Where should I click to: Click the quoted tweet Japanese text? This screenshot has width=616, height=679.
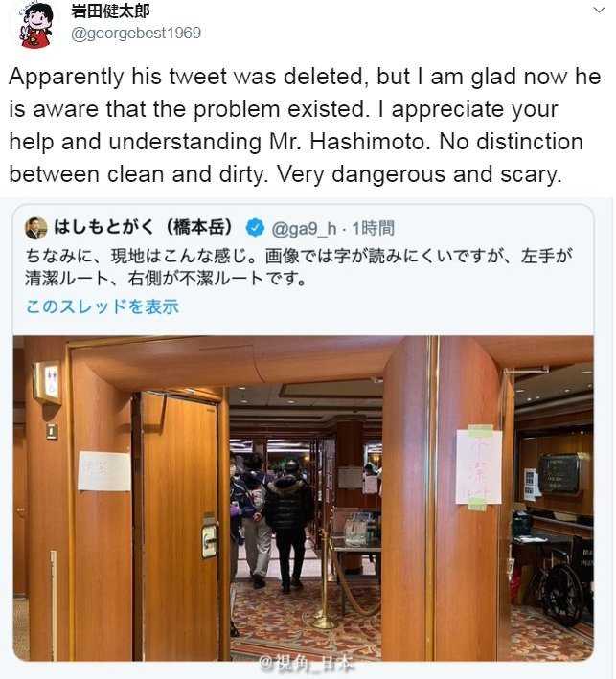tap(299, 267)
